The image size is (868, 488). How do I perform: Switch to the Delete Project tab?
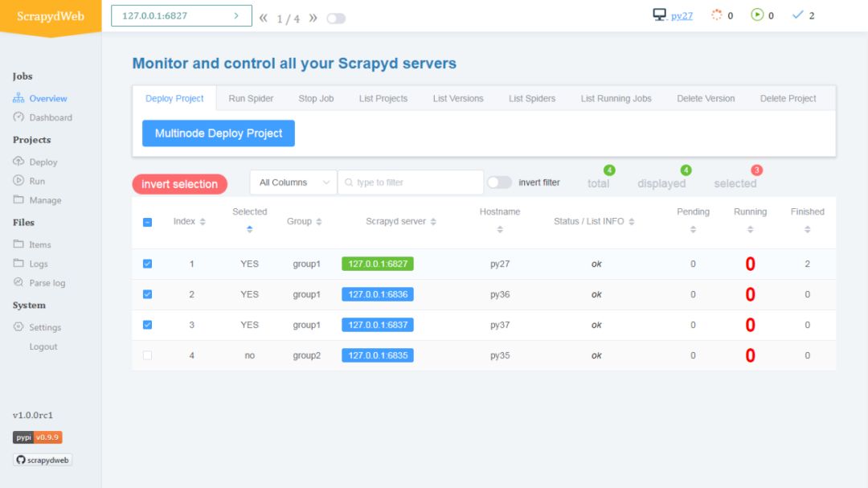click(x=788, y=98)
